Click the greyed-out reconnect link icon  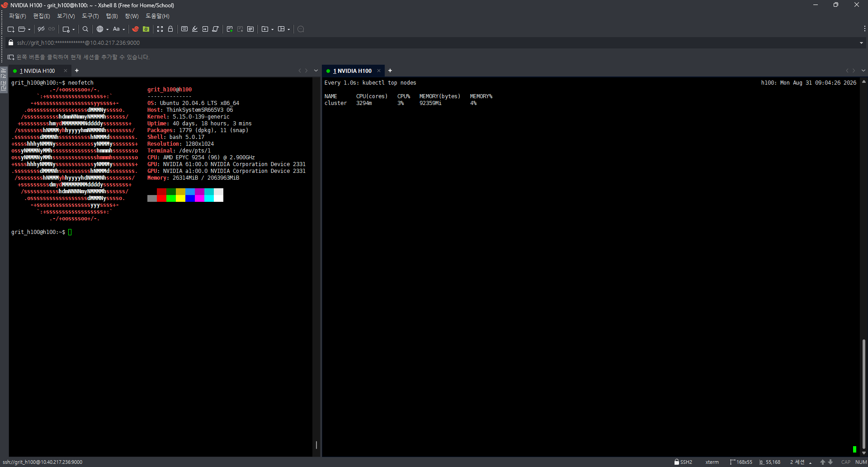pyautogui.click(x=52, y=29)
